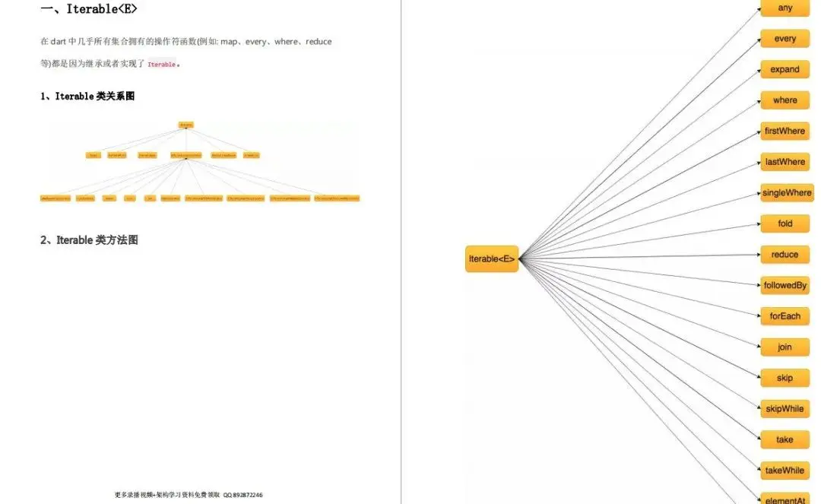Click the paragraph line starting '等)都是因为继承或者实现了'
The image size is (821, 504).
[110, 64]
